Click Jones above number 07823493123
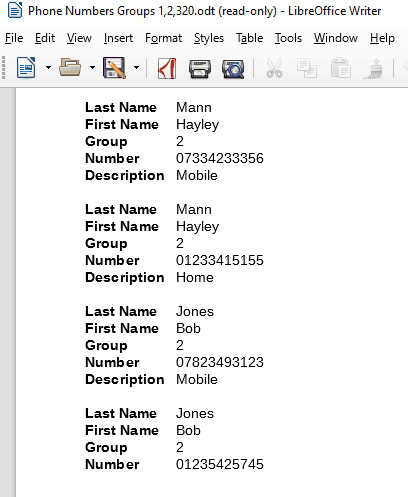408x497 pixels. tap(195, 311)
